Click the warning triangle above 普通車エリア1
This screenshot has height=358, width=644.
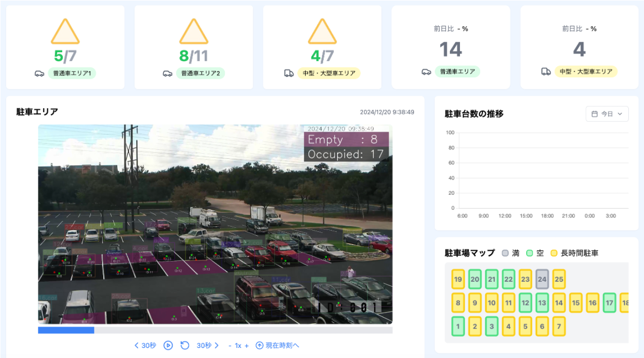[65, 33]
